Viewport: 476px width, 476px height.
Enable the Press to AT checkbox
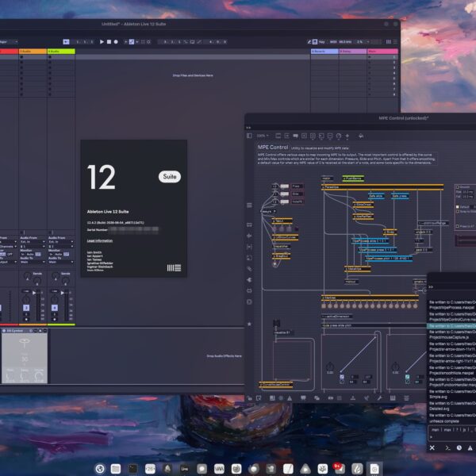[x=458, y=226]
